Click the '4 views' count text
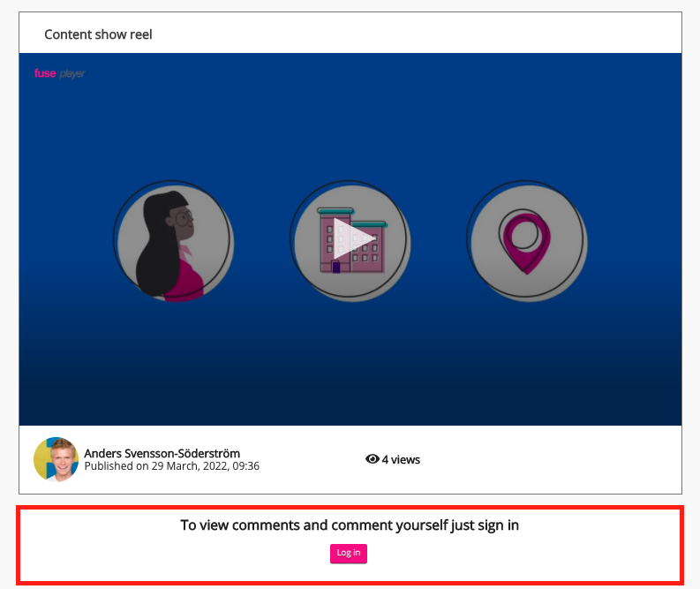Viewport: 700px width, 589px height. (401, 459)
